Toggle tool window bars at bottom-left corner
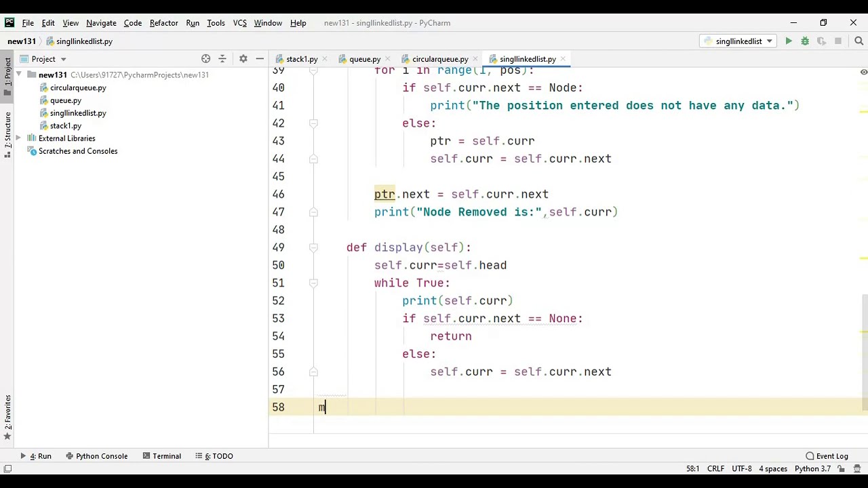This screenshot has width=868, height=488. coord(7,469)
